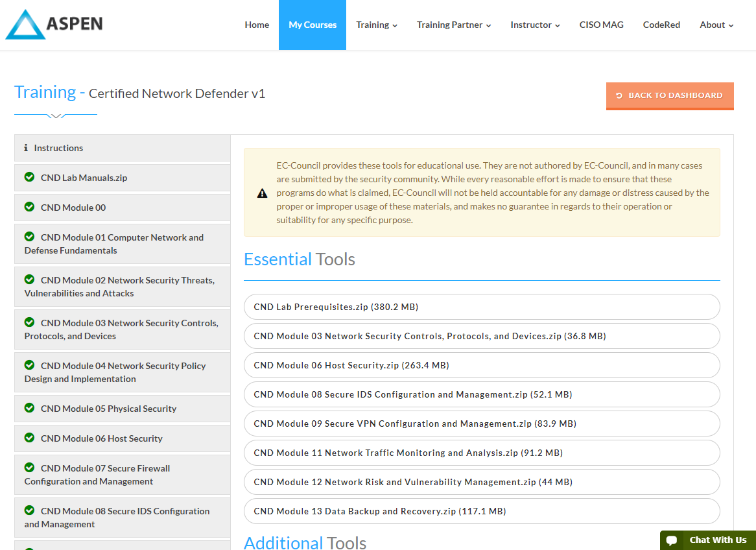Click the green check beside CND Module 03 sidebar item

point(29,322)
